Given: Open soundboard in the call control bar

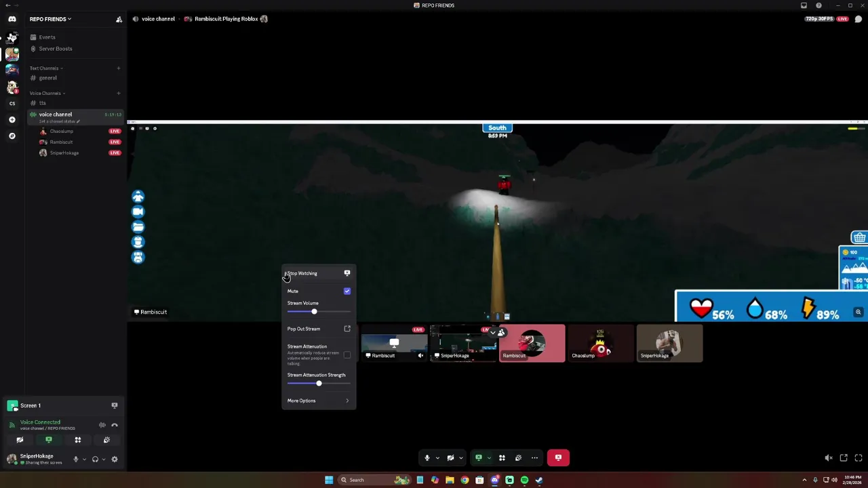Looking at the screenshot, I should point(519,457).
